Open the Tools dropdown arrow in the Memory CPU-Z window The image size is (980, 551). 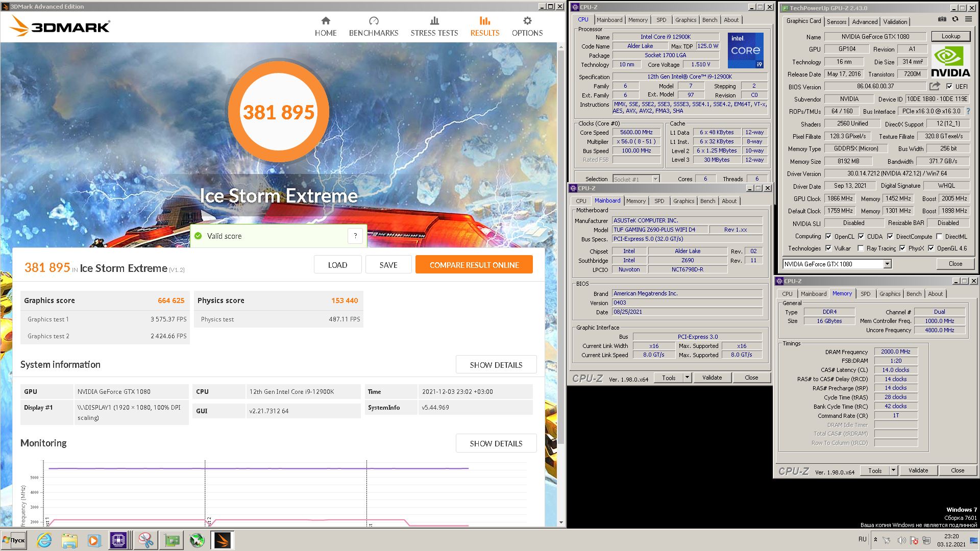click(x=893, y=470)
